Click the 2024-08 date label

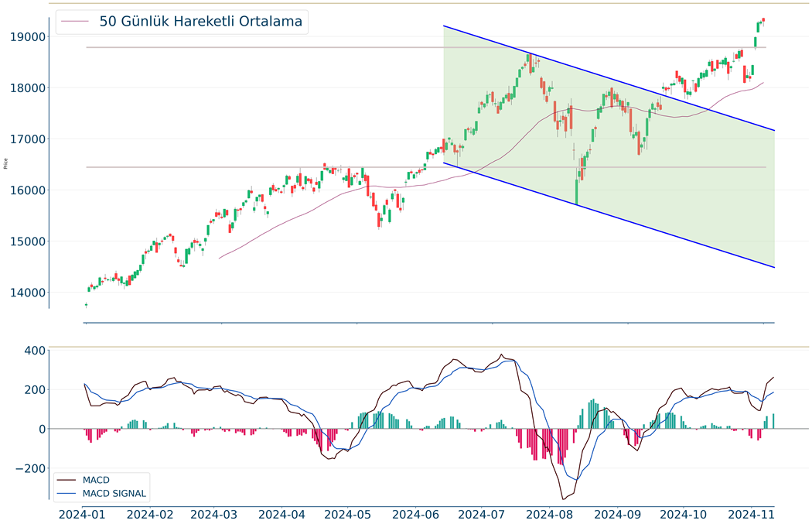click(549, 515)
